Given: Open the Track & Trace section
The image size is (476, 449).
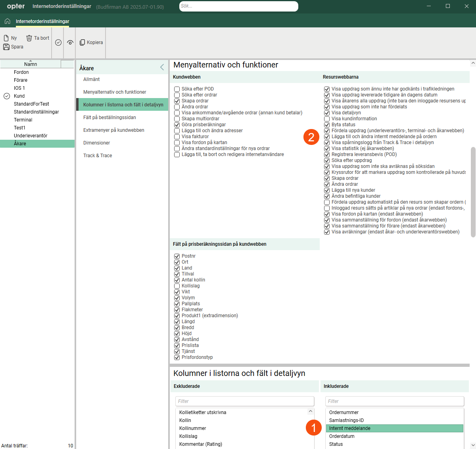Looking at the screenshot, I should click(98, 156).
